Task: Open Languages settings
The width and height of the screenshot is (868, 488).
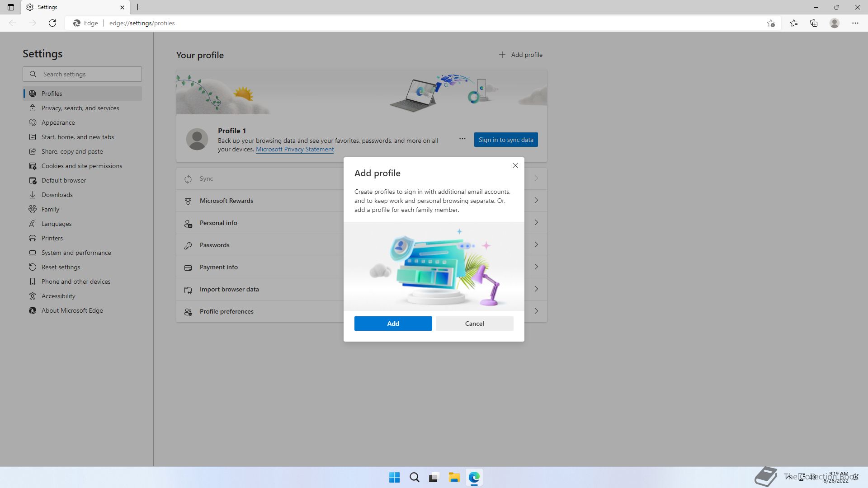Action: coord(82,224)
